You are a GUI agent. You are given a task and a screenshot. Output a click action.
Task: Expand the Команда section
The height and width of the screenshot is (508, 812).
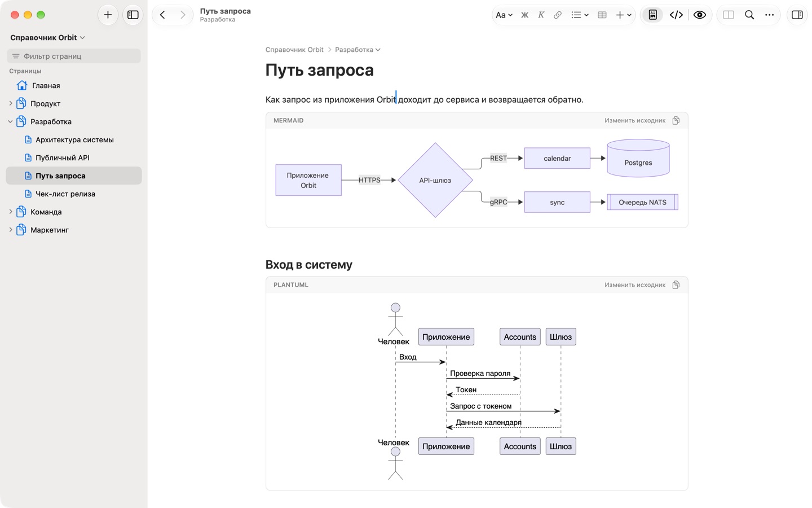(11, 212)
